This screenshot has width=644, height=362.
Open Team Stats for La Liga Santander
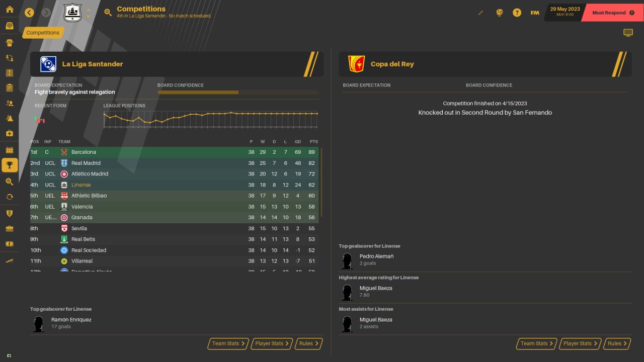(228, 343)
